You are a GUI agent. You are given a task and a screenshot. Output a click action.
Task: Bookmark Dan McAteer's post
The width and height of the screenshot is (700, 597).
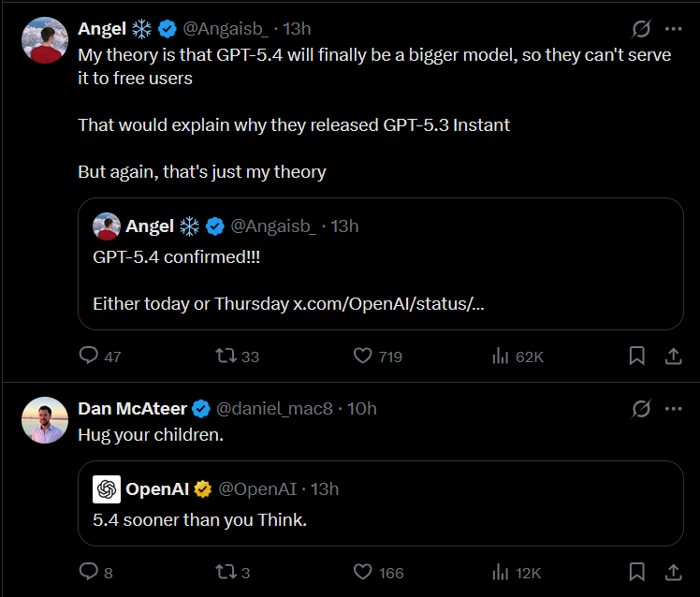coord(636,572)
